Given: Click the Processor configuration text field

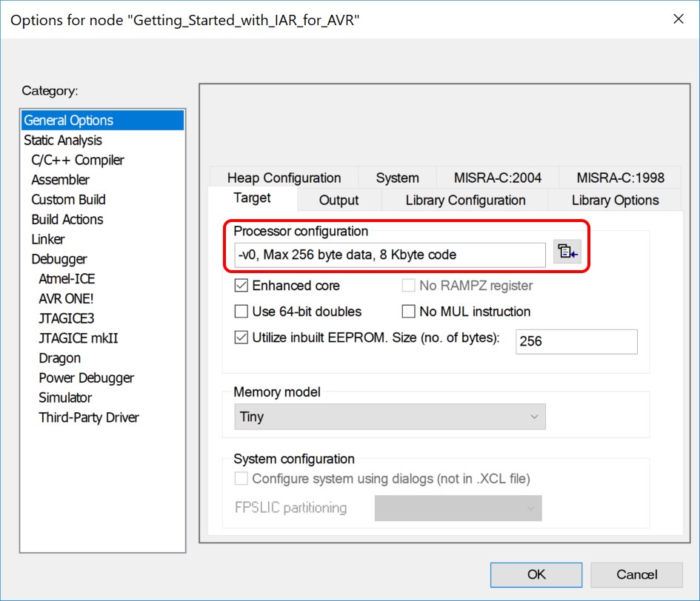Looking at the screenshot, I should [x=390, y=255].
